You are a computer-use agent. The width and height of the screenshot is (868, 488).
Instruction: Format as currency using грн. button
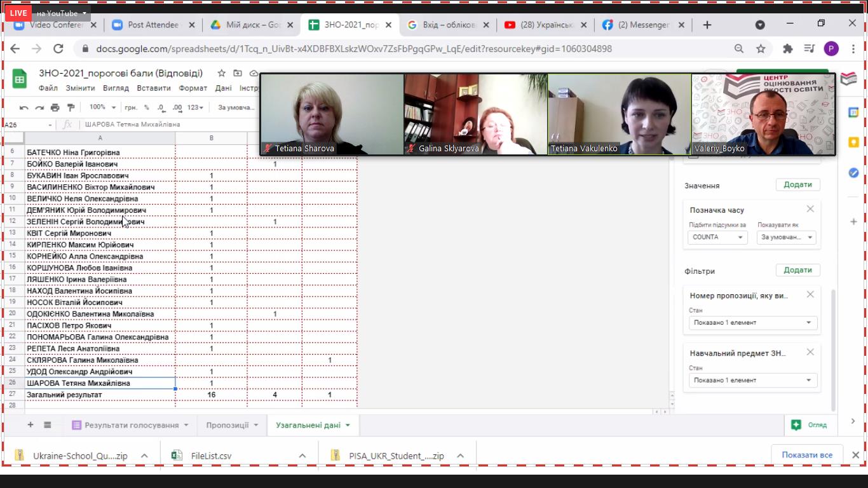coord(131,107)
